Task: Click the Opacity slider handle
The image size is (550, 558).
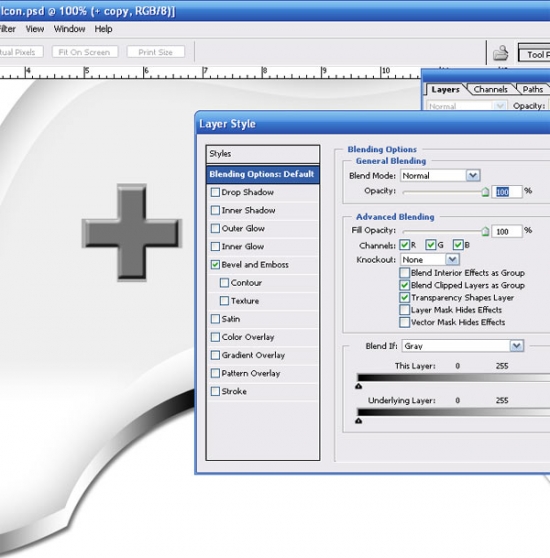Action: pos(485,192)
